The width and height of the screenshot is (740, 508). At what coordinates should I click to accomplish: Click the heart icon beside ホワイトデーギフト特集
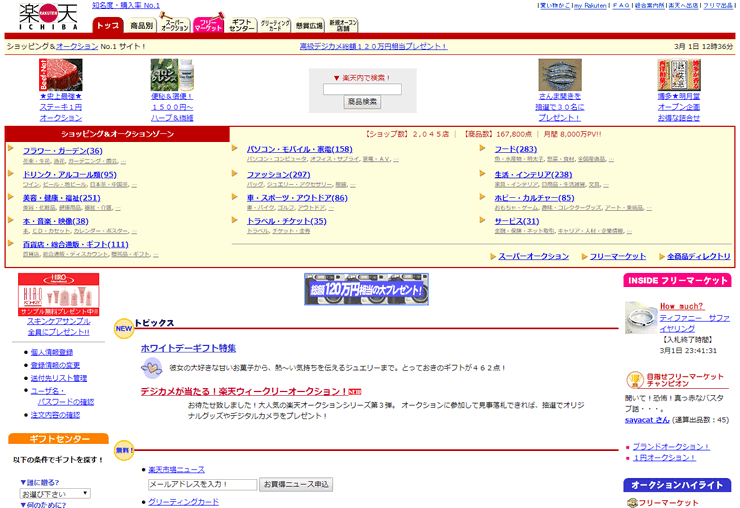[151, 368]
